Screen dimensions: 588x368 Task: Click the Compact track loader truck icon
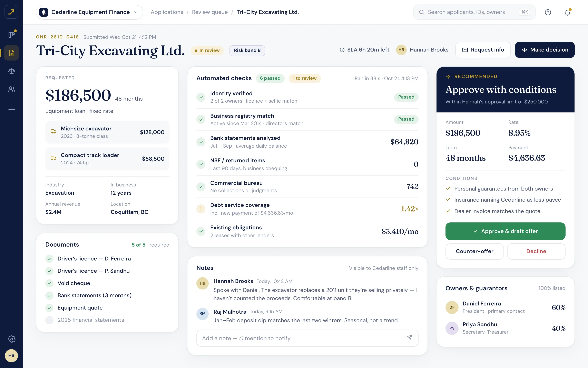point(53,158)
